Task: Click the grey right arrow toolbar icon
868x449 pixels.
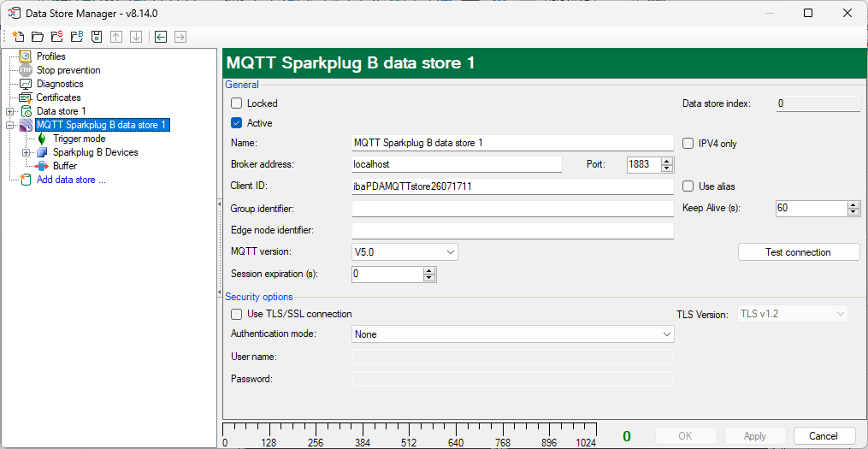Action: click(180, 37)
